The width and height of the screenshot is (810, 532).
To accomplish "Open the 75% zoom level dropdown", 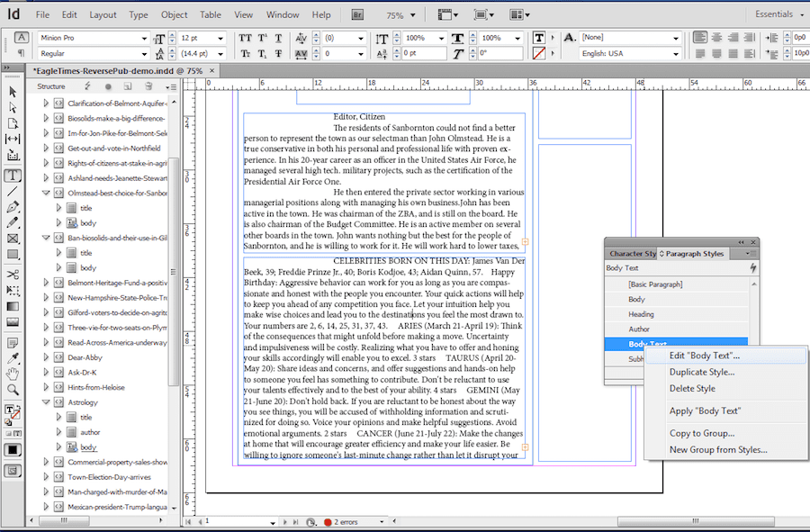I will 413,15.
